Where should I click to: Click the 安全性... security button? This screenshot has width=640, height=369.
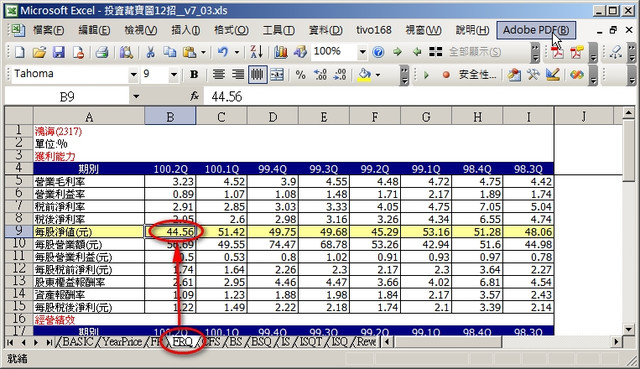(x=477, y=75)
